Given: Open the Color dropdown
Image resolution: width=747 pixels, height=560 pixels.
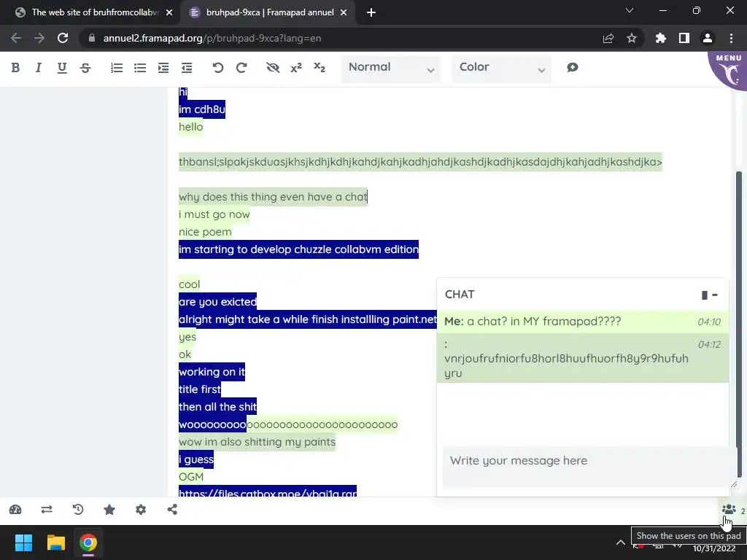Looking at the screenshot, I should [x=501, y=69].
